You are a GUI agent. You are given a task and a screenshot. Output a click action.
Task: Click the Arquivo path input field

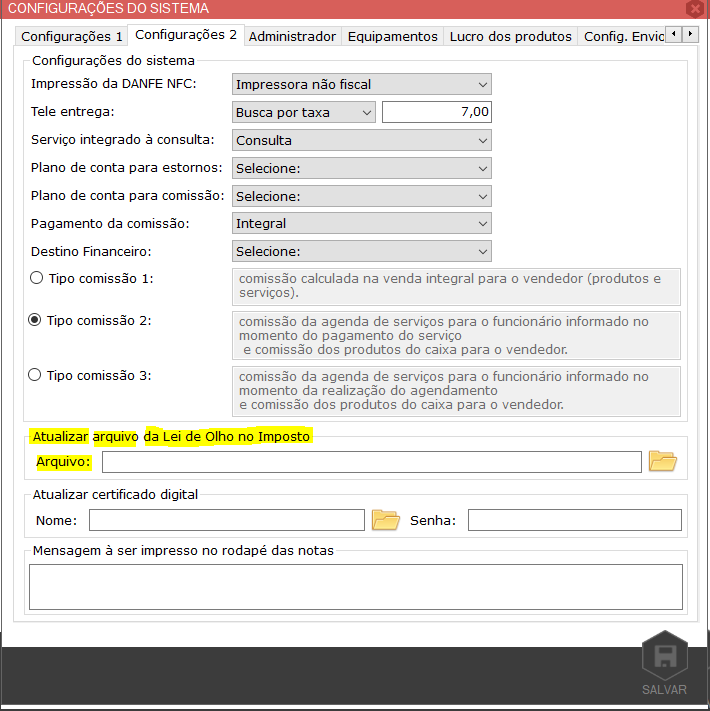pyautogui.click(x=371, y=462)
